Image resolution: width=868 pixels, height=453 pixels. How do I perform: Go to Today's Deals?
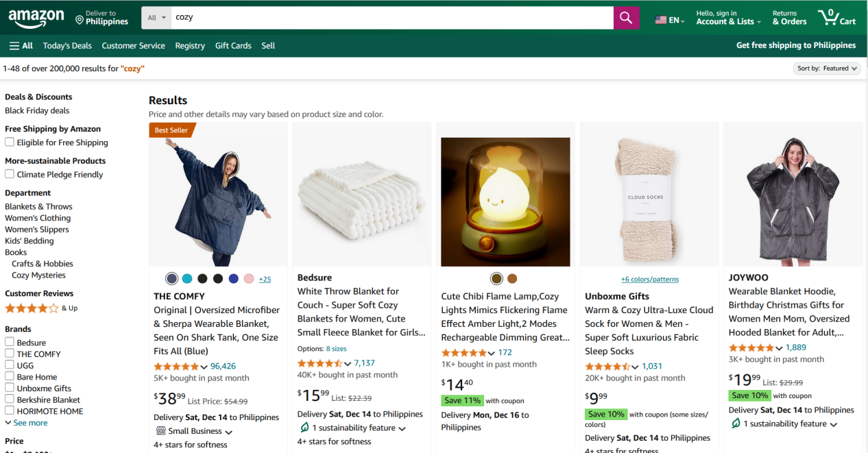coord(67,46)
